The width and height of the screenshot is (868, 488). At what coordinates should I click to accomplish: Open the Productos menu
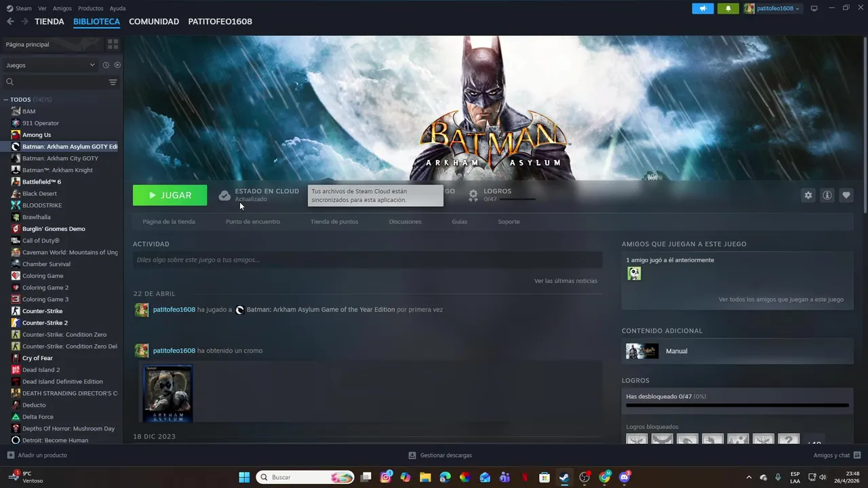tap(91, 8)
